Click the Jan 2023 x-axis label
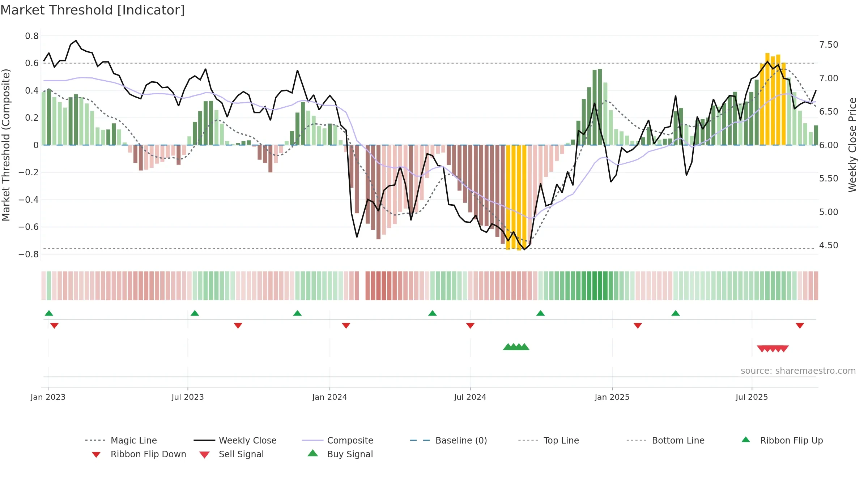 click(48, 397)
